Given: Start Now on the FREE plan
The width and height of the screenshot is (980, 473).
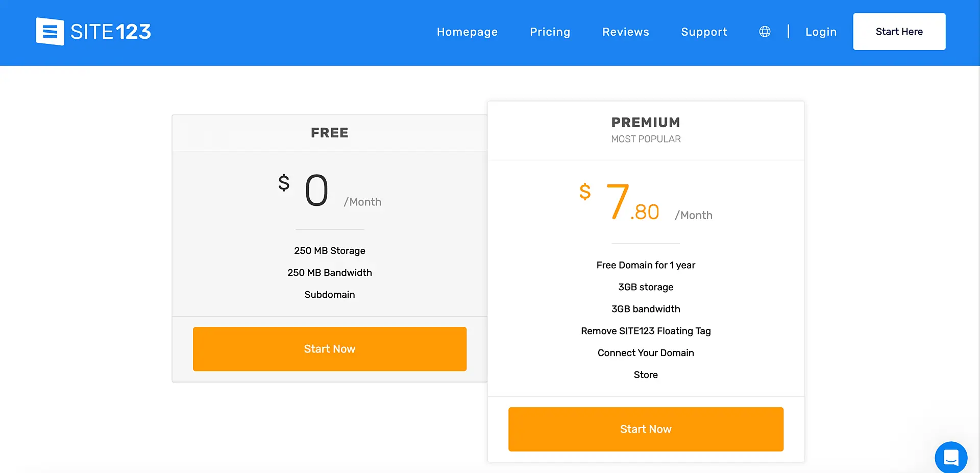Looking at the screenshot, I should 329,349.
